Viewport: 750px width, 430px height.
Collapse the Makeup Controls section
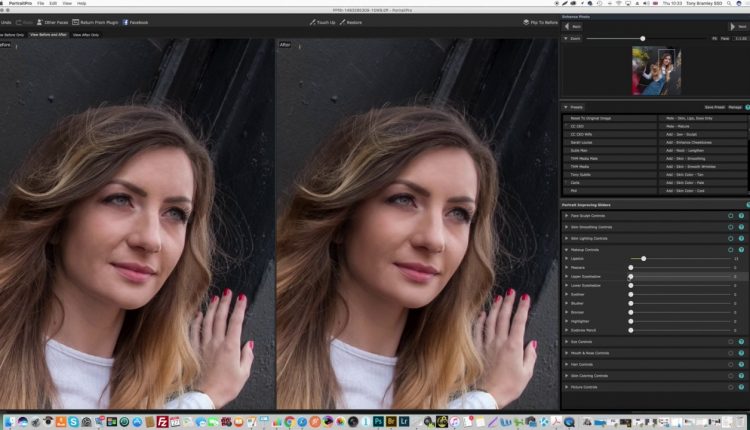point(567,250)
